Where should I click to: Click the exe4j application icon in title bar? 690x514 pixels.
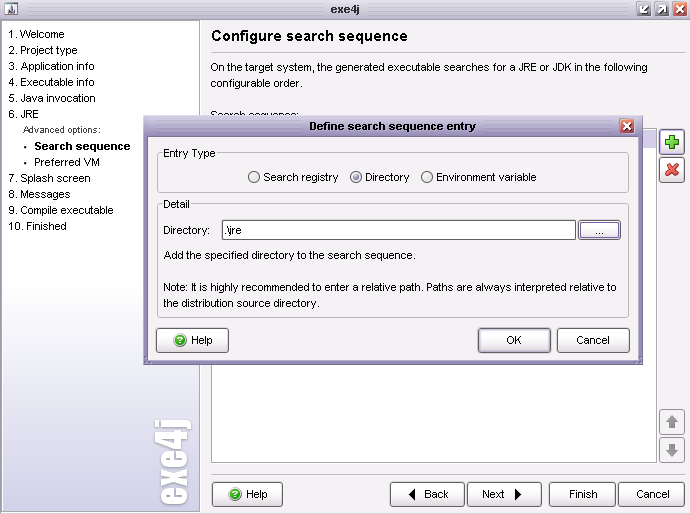point(12,9)
